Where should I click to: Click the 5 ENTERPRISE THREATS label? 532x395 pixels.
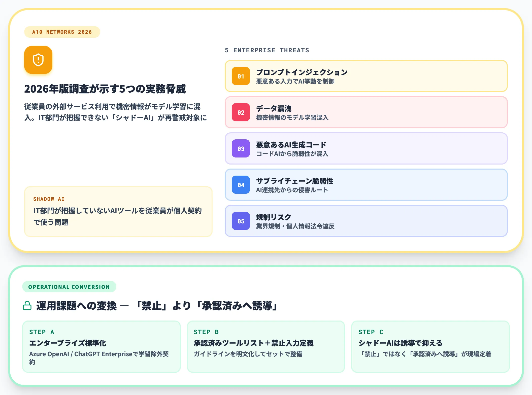[x=267, y=50]
